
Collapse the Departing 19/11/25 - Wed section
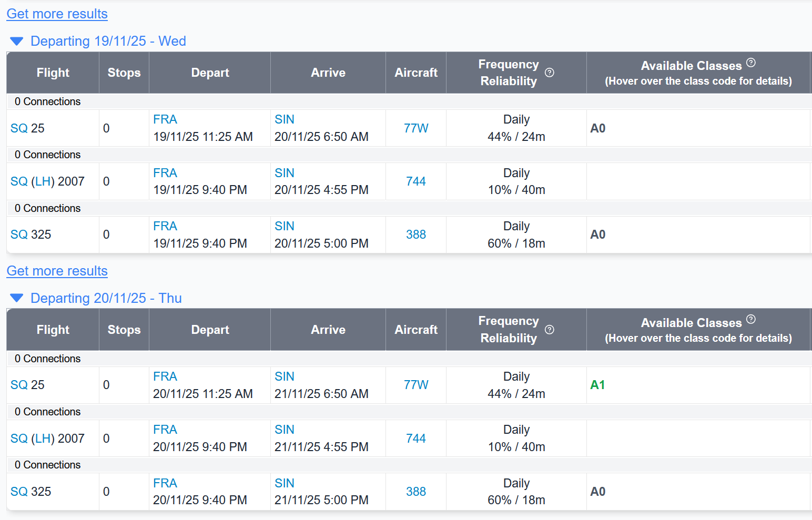(17, 41)
